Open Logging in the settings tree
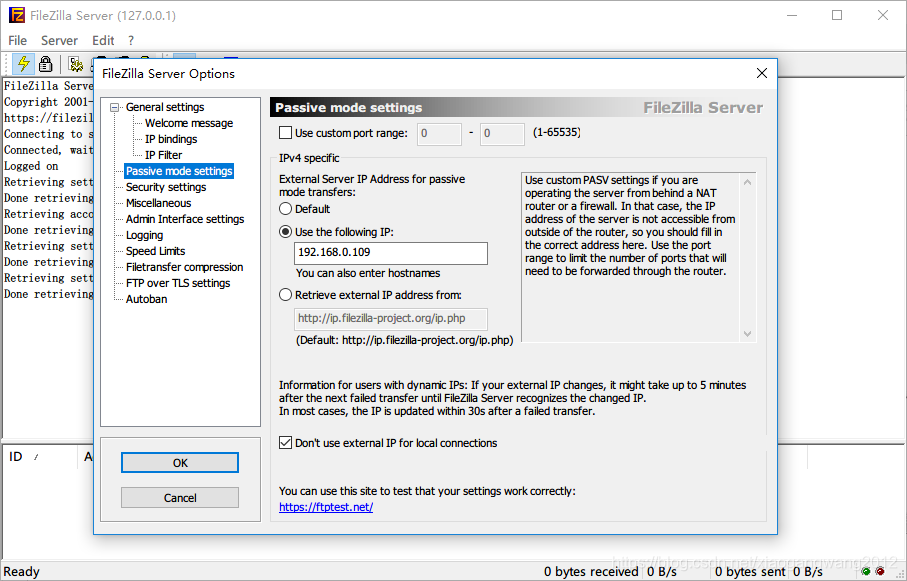Image resolution: width=907 pixels, height=581 pixels. click(145, 235)
